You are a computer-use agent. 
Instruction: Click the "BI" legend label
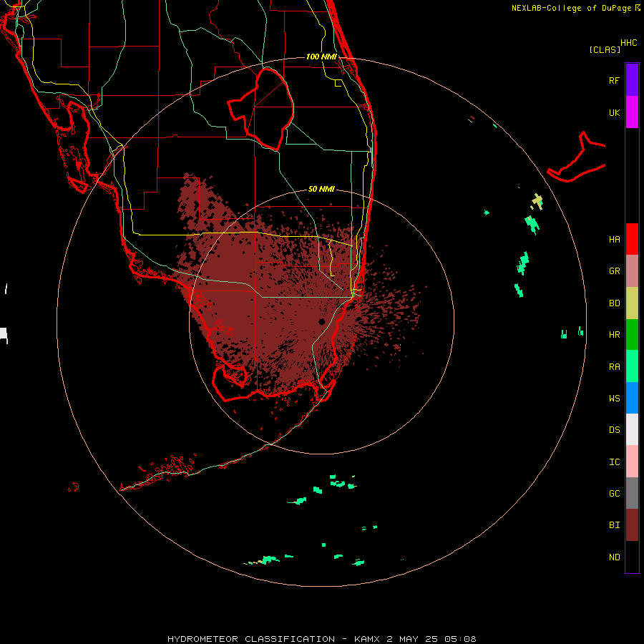pos(614,525)
